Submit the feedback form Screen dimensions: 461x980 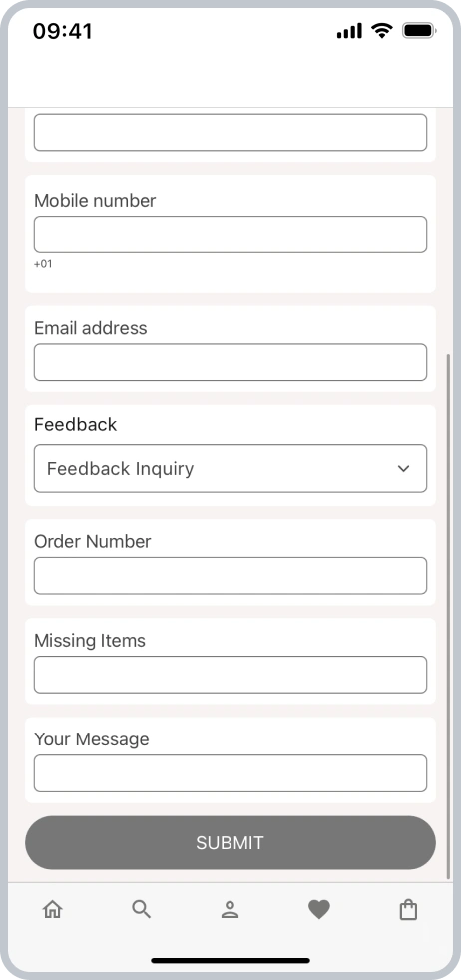tap(230, 842)
